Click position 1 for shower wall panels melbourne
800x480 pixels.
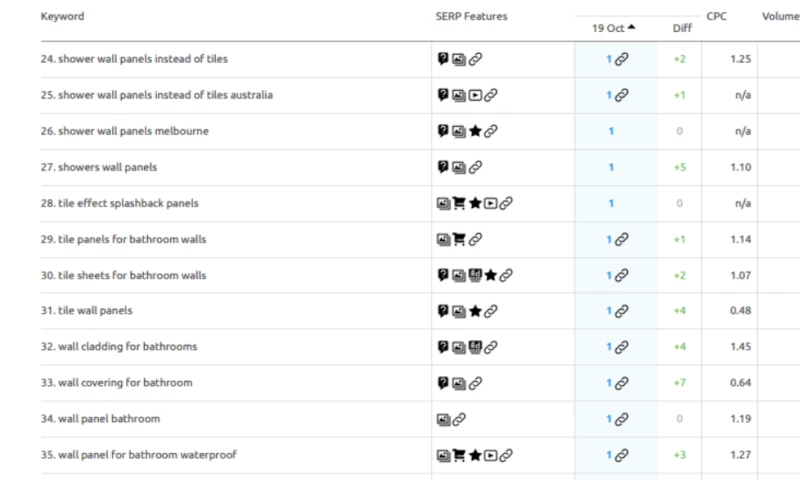pyautogui.click(x=610, y=131)
